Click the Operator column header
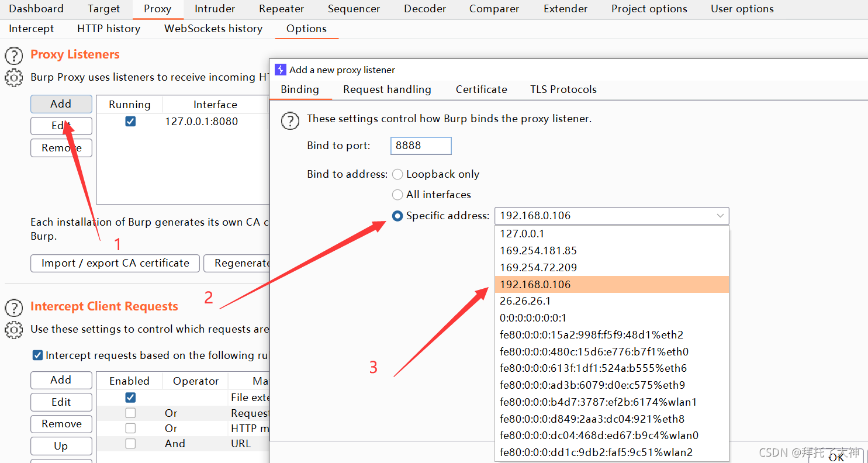The width and height of the screenshot is (868, 463). tap(196, 381)
